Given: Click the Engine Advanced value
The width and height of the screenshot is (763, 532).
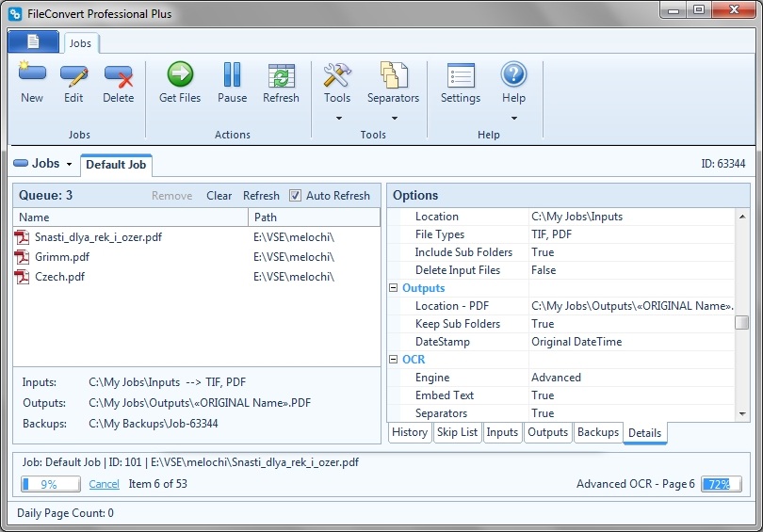Looking at the screenshot, I should 556,378.
